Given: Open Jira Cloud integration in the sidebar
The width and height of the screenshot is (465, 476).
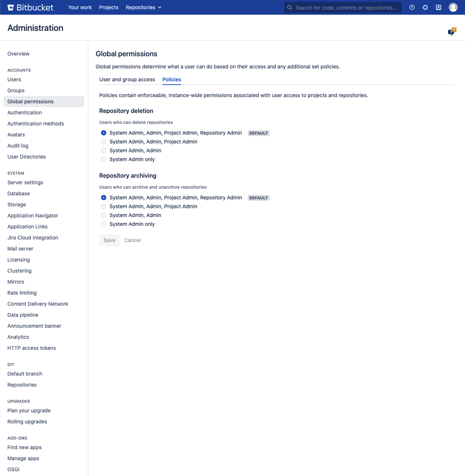Looking at the screenshot, I should 33,238.
